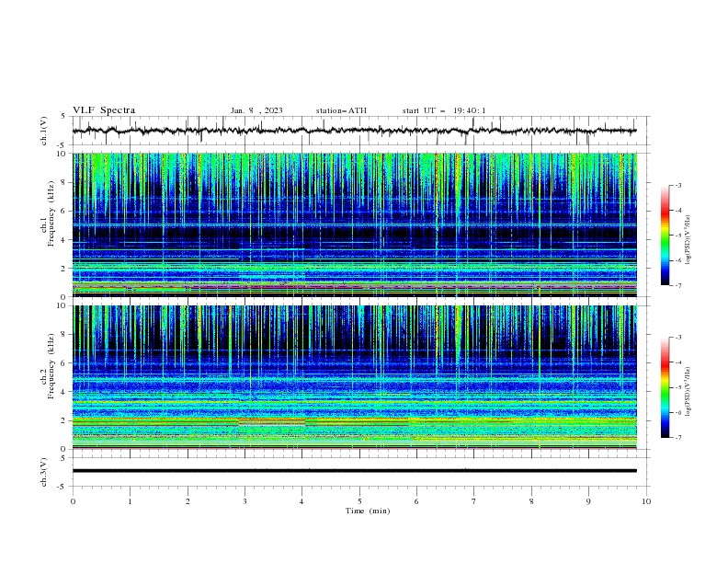728x563 pixels.
Task: Click the 'ch.3(V)' axis label
Action: pyautogui.click(x=44, y=472)
